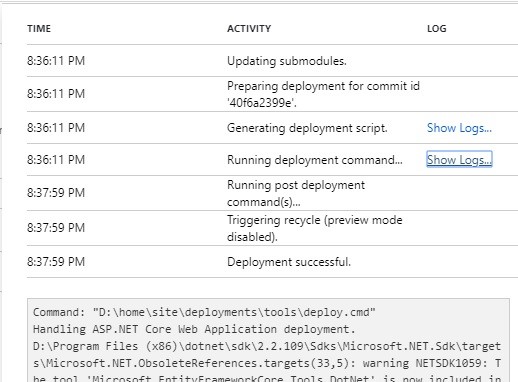Select the Running deployment command activity text
The height and width of the screenshot is (382, 518).
tap(315, 160)
